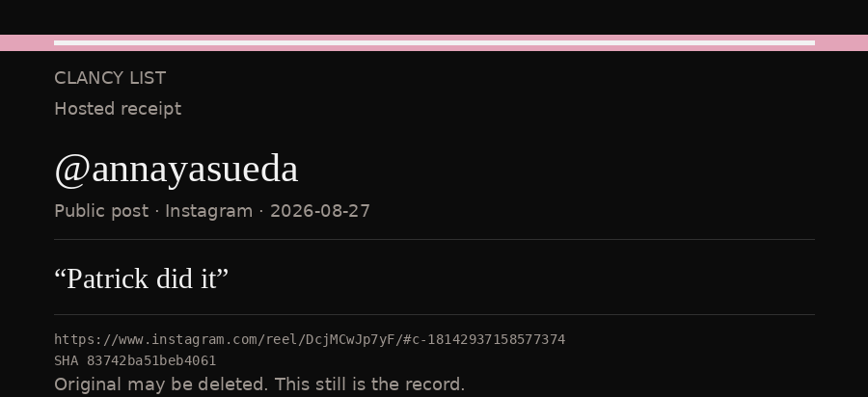
Task: Click the pink banner's right end
Action: [x=841, y=42]
